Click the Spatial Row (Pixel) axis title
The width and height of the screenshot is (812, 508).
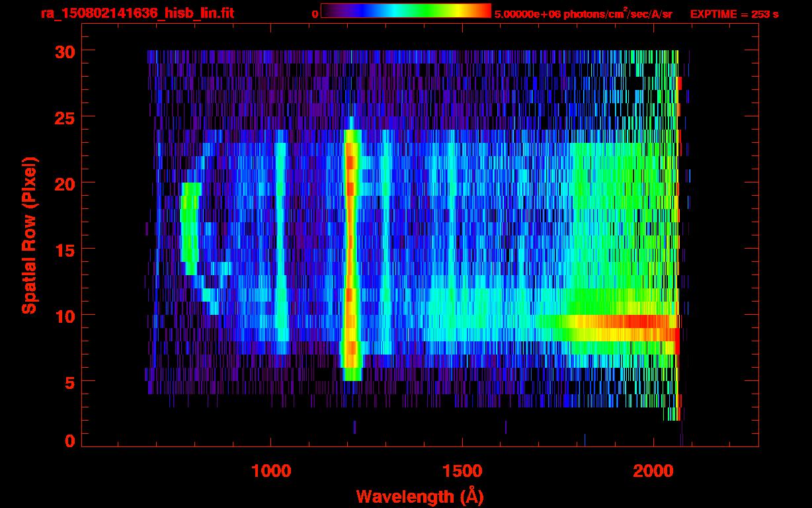tap(29, 235)
